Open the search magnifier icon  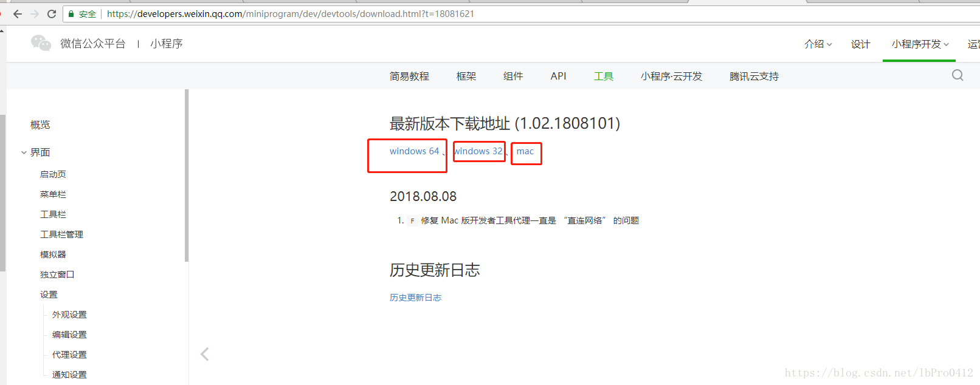pos(958,75)
